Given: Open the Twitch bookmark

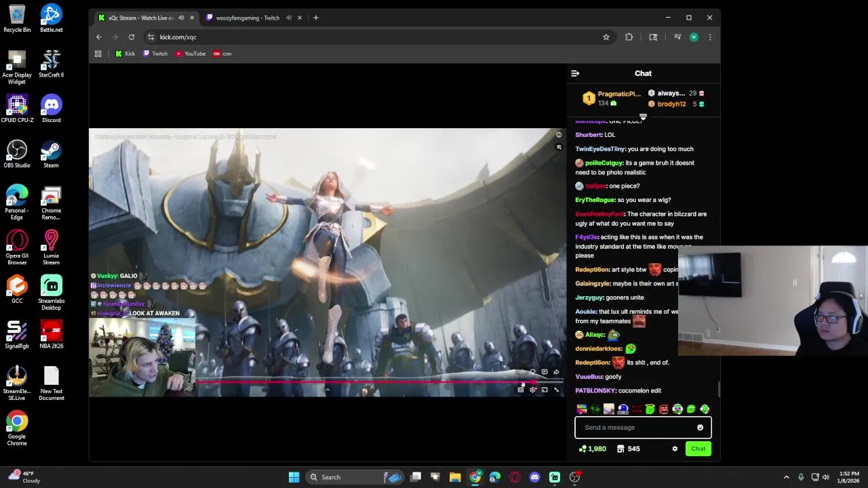Looking at the screenshot, I should (x=155, y=54).
